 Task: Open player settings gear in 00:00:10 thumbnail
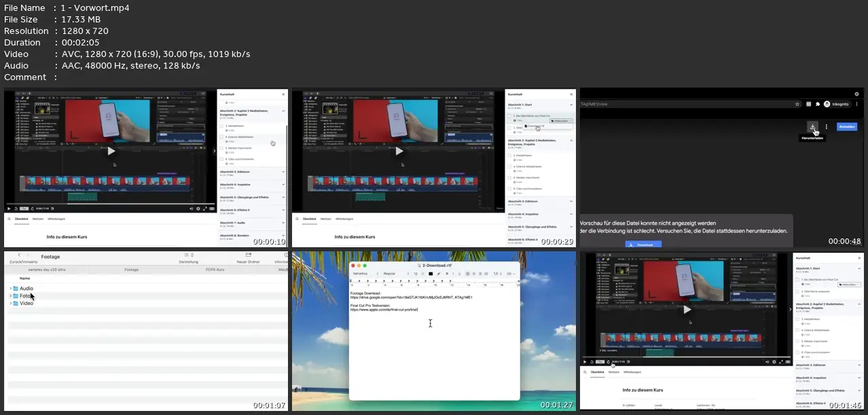[x=198, y=209]
